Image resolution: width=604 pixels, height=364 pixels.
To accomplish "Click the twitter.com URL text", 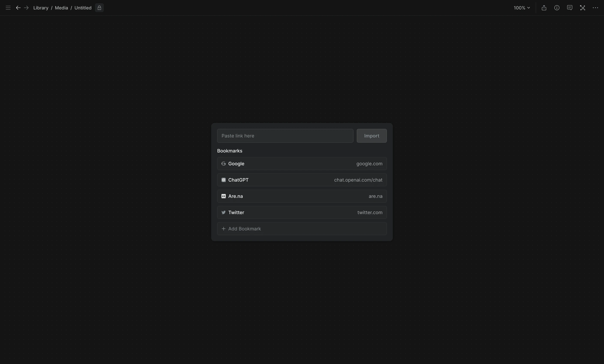I will (370, 213).
